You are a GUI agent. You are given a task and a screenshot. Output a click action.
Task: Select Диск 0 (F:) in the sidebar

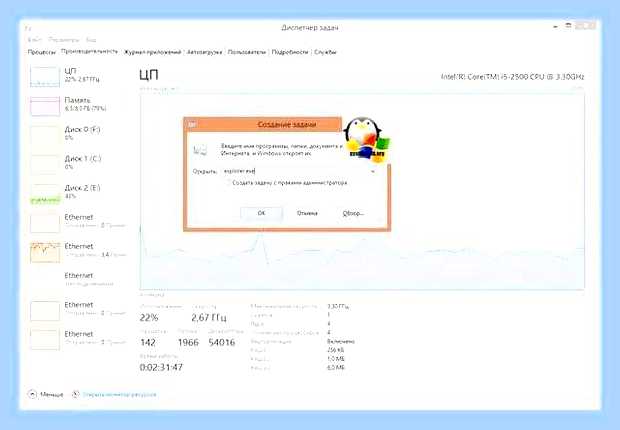pyautogui.click(x=77, y=134)
